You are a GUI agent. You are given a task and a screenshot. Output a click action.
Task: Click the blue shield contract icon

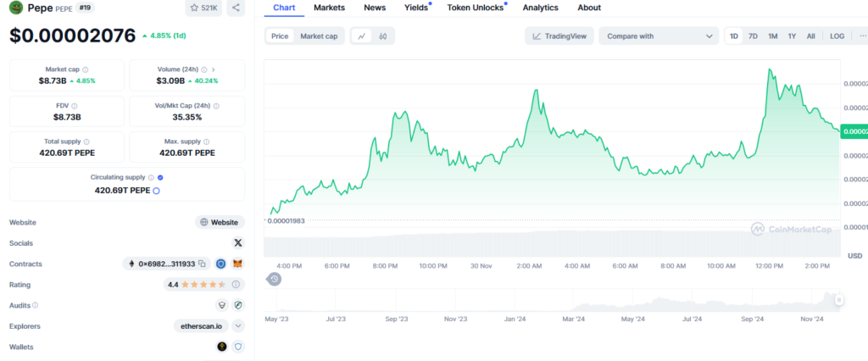[221, 264]
